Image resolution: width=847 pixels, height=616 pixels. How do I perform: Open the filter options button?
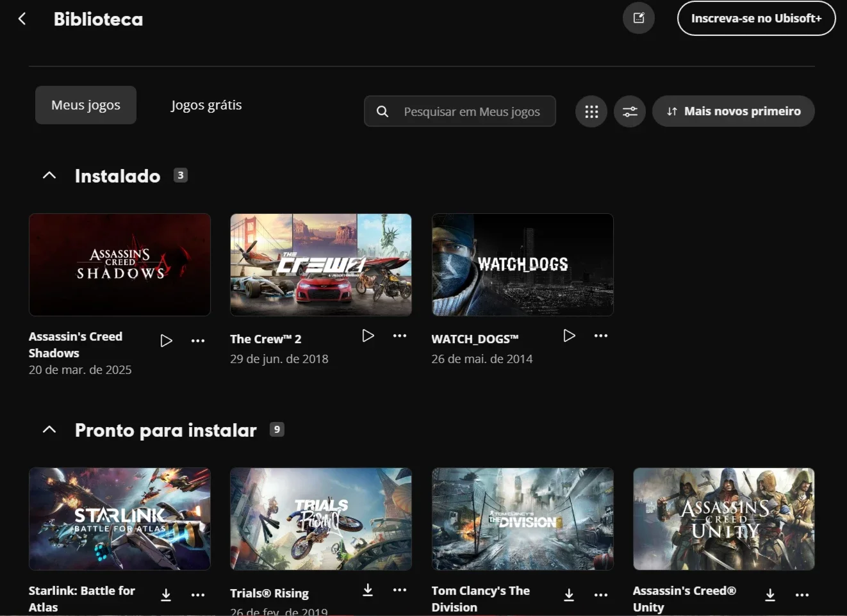pos(630,111)
